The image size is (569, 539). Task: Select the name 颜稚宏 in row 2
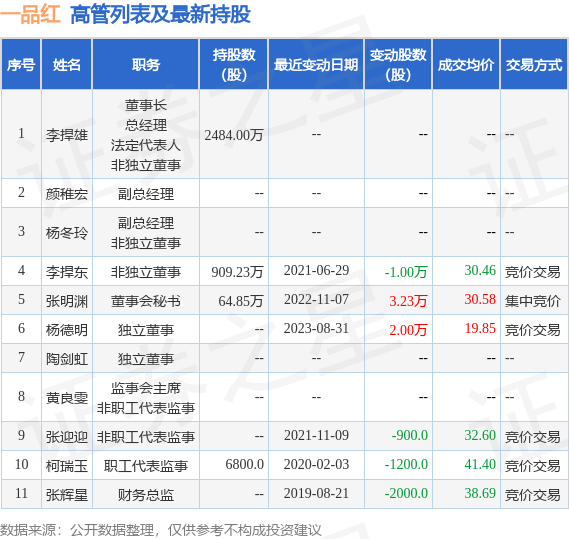tap(67, 194)
